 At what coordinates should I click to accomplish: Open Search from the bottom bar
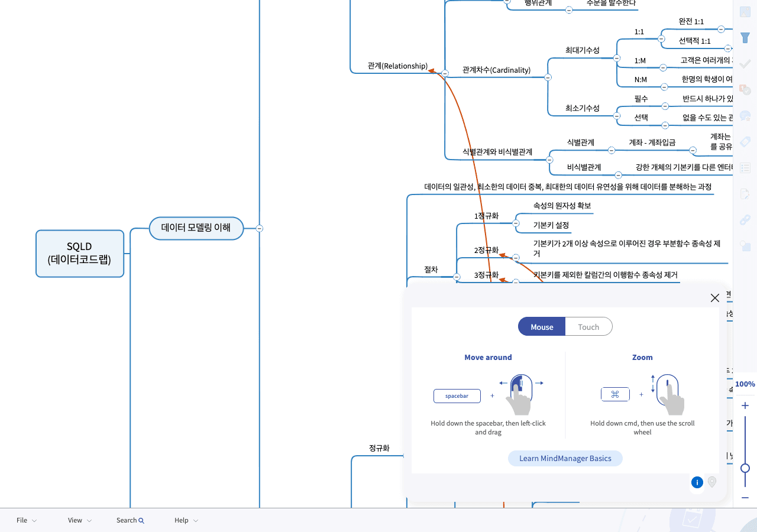[130, 520]
